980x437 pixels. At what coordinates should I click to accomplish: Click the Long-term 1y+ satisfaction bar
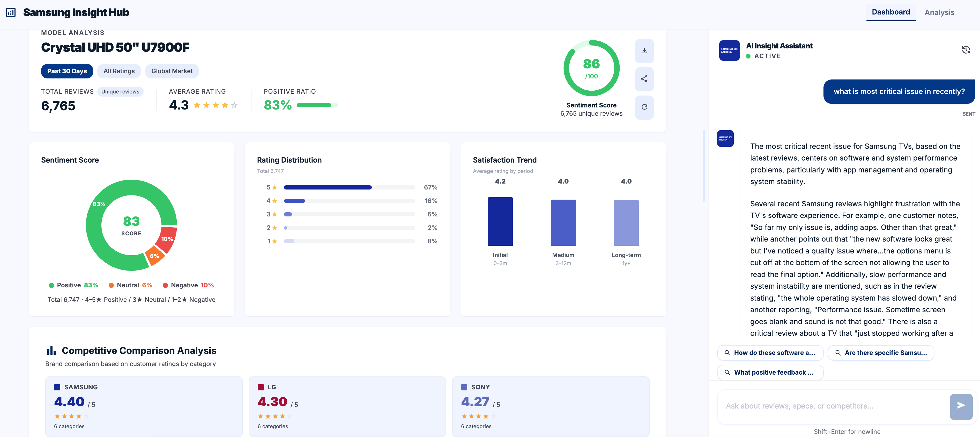click(x=626, y=223)
